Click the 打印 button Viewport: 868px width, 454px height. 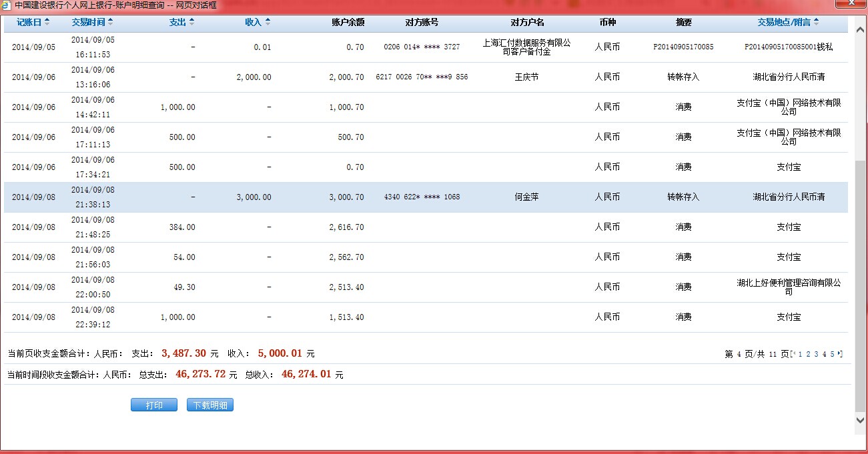coord(154,405)
